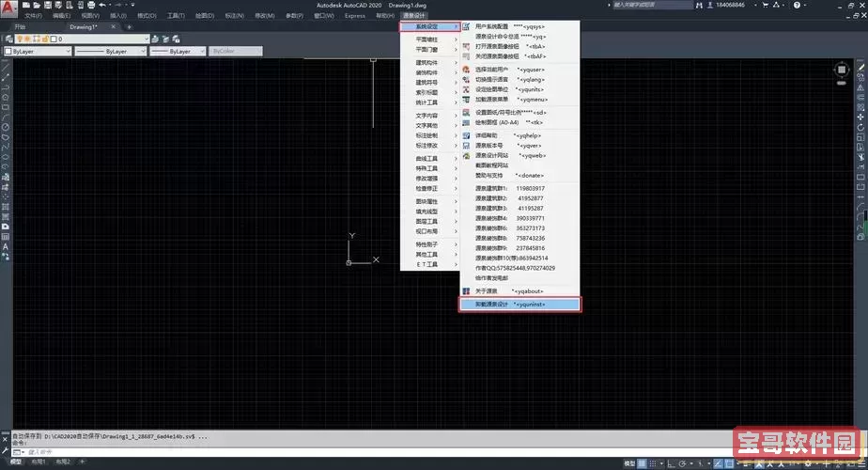
Task: Click the New drawing icon in quick access toolbar
Action: tap(26, 5)
